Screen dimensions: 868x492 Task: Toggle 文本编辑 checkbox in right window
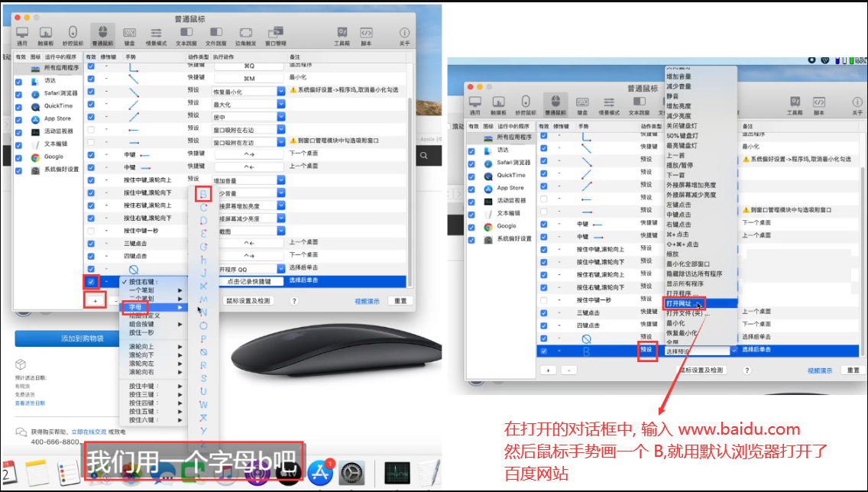click(x=471, y=214)
